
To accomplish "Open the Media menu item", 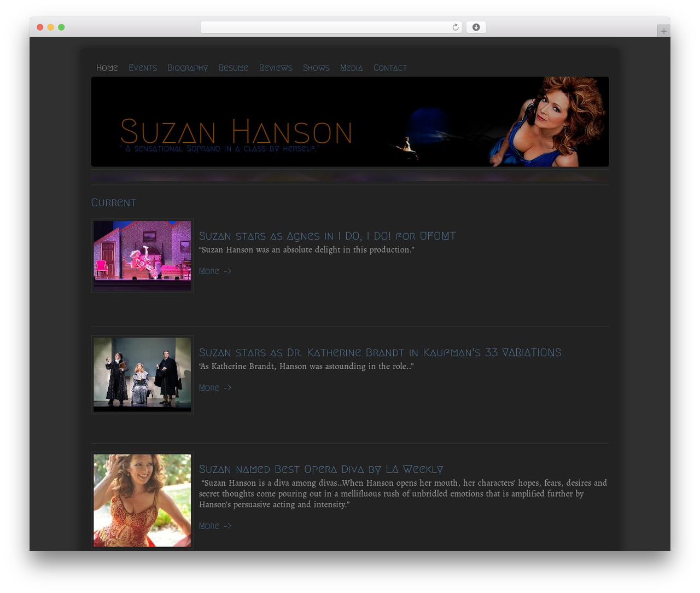I will (x=351, y=68).
